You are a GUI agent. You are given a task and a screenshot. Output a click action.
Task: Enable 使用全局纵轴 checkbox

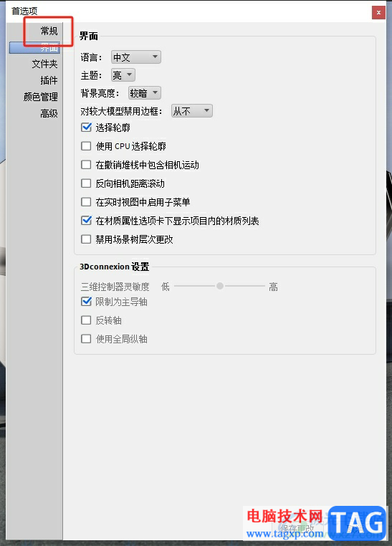point(86,339)
